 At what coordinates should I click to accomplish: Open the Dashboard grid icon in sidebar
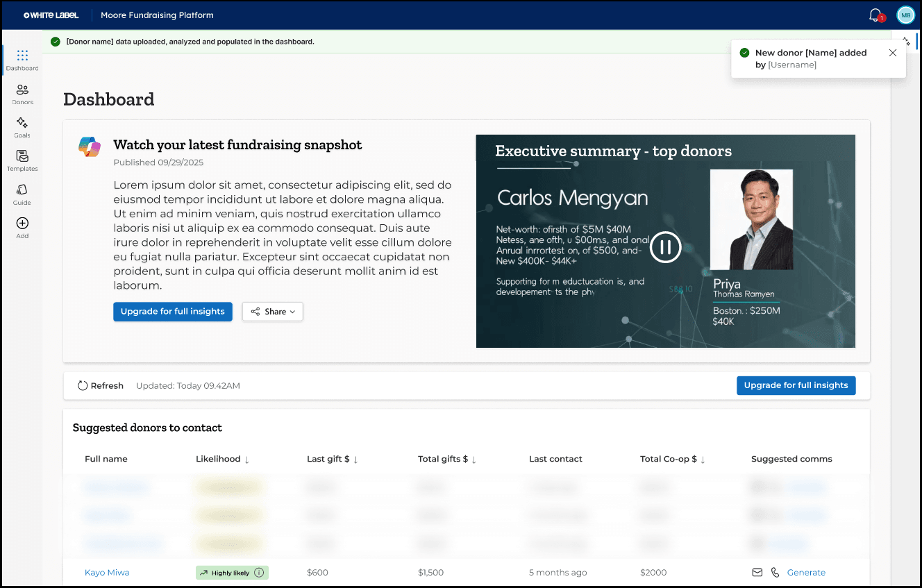22,56
